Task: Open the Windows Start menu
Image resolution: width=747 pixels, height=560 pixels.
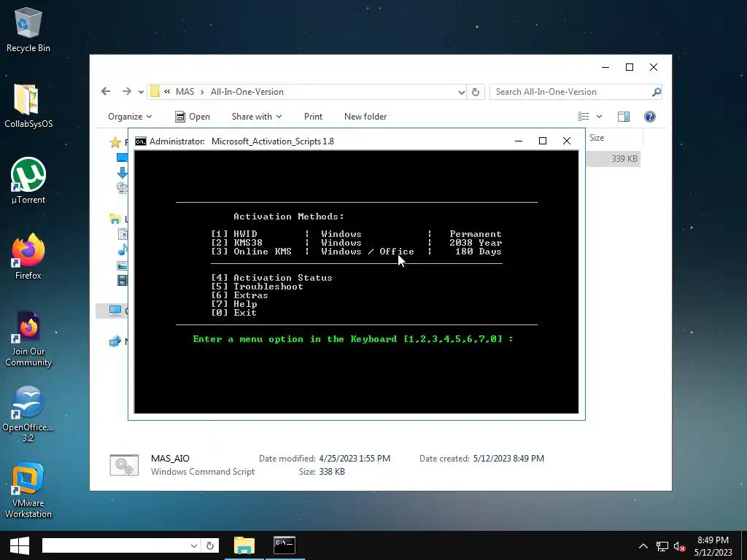Action: 20,545
